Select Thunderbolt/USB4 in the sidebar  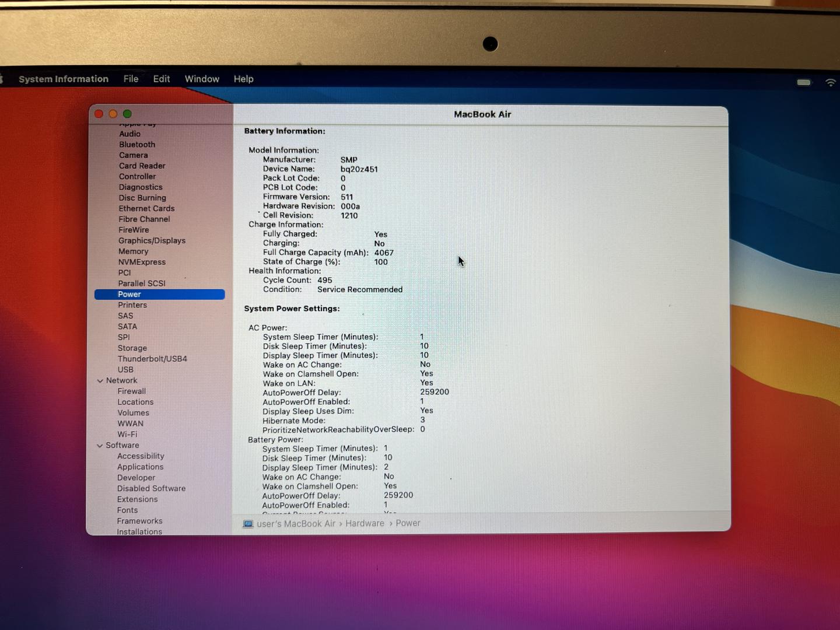[x=152, y=359]
